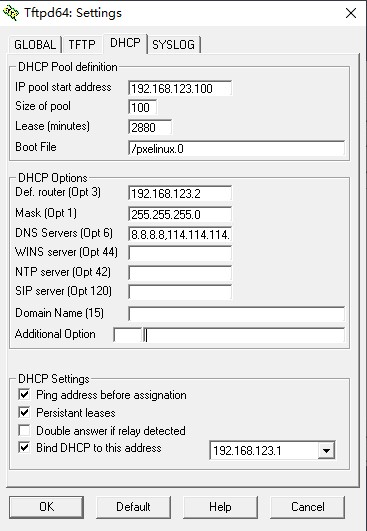This screenshot has width=367, height=531.
Task: Switch to the GLOBAL tab
Action: click(x=35, y=45)
